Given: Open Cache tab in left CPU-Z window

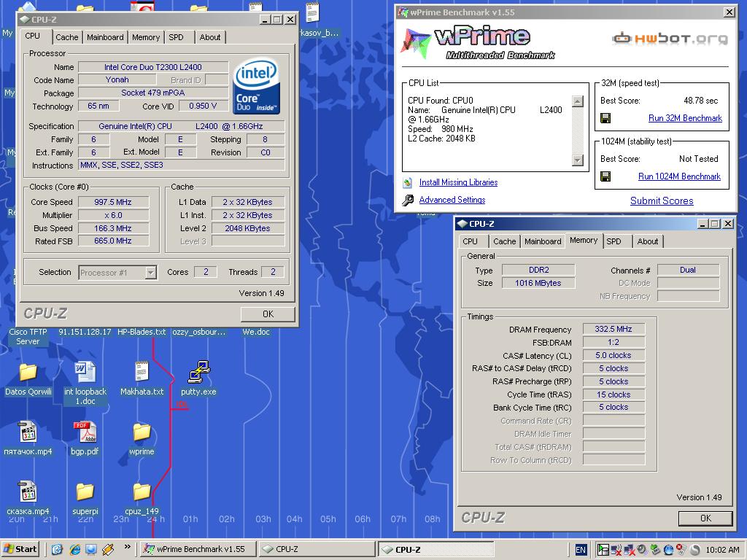Looking at the screenshot, I should click(66, 37).
